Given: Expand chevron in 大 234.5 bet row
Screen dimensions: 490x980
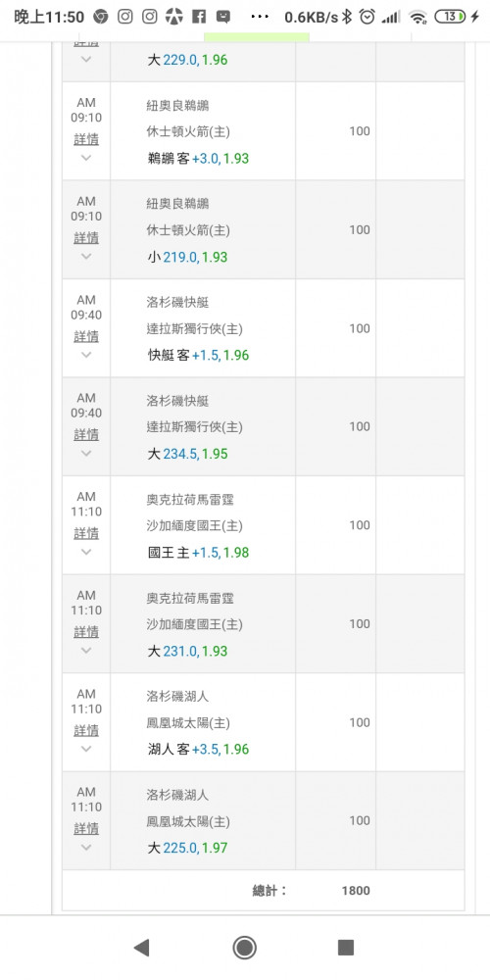Looking at the screenshot, I should 86,453.
